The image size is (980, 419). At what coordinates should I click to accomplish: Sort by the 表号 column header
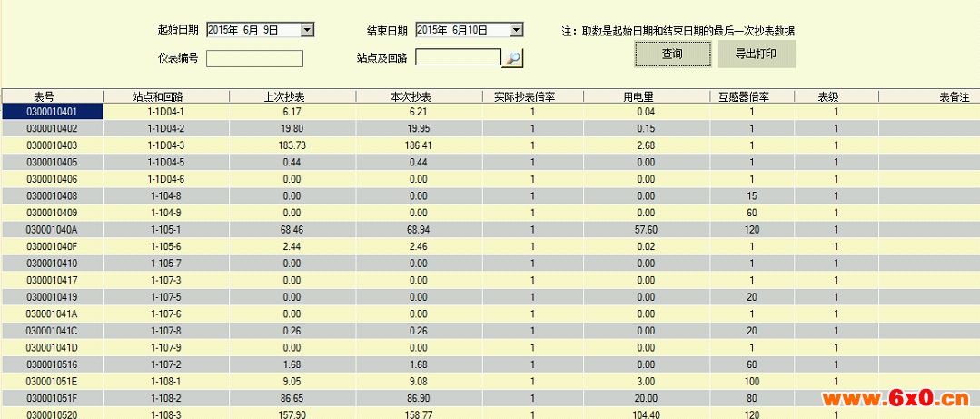[52, 96]
